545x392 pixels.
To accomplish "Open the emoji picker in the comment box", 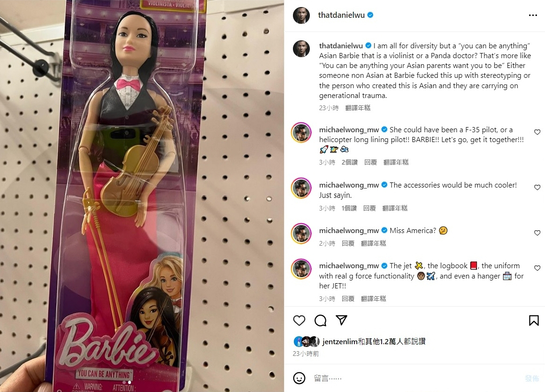I will [299, 378].
